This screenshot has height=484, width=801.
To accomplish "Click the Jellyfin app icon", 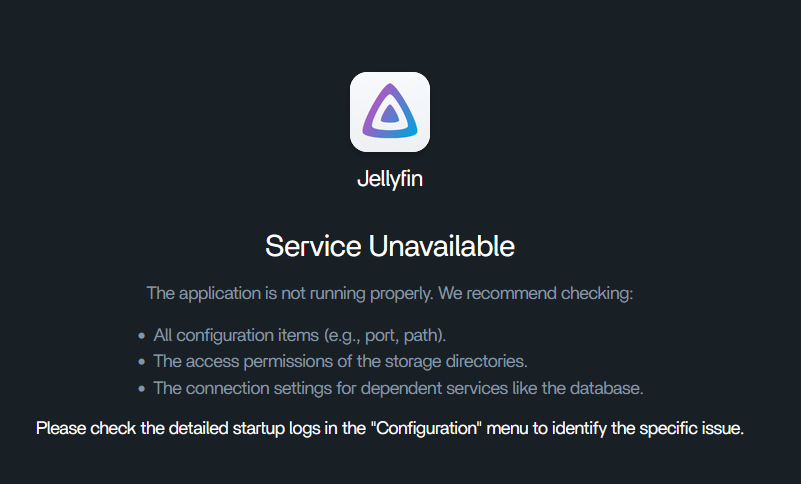I will point(390,112).
